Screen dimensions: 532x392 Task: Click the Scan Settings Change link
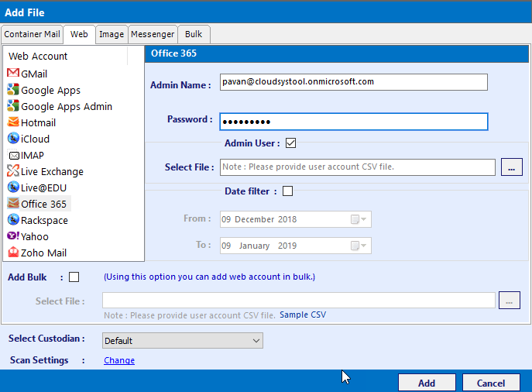point(119,360)
